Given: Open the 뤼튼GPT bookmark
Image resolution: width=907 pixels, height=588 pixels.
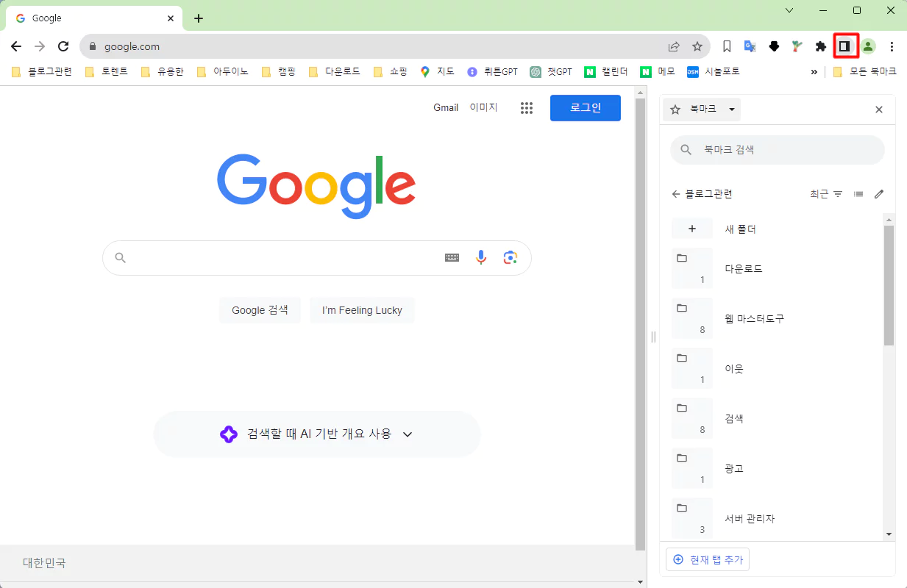Looking at the screenshot, I should click(x=492, y=71).
